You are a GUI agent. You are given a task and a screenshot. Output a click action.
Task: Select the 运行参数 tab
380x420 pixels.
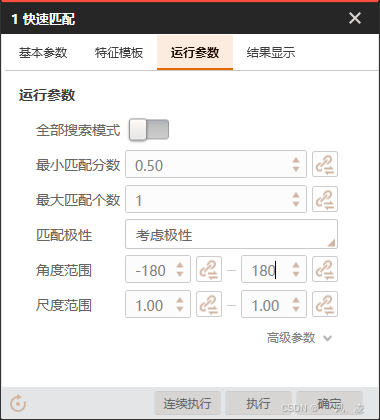click(195, 53)
